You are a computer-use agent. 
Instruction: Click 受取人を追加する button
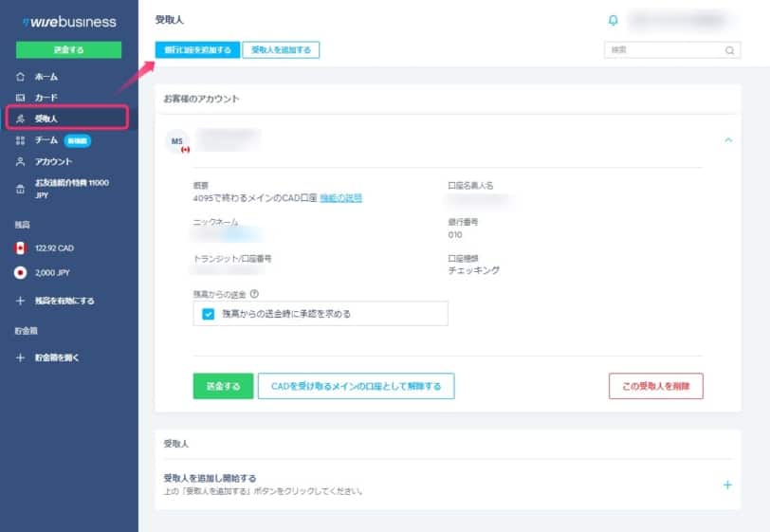281,49
